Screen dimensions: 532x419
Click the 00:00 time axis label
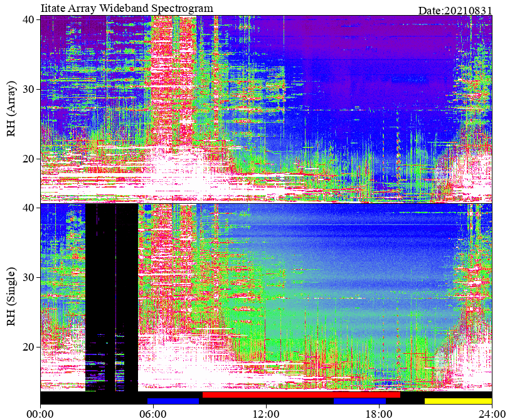(x=41, y=414)
